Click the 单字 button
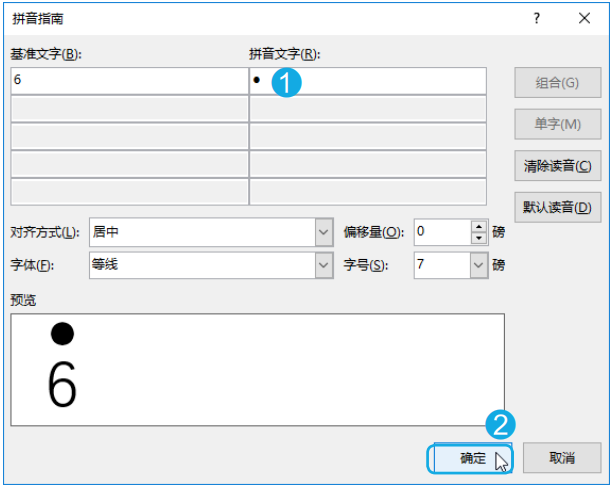 tap(558, 124)
